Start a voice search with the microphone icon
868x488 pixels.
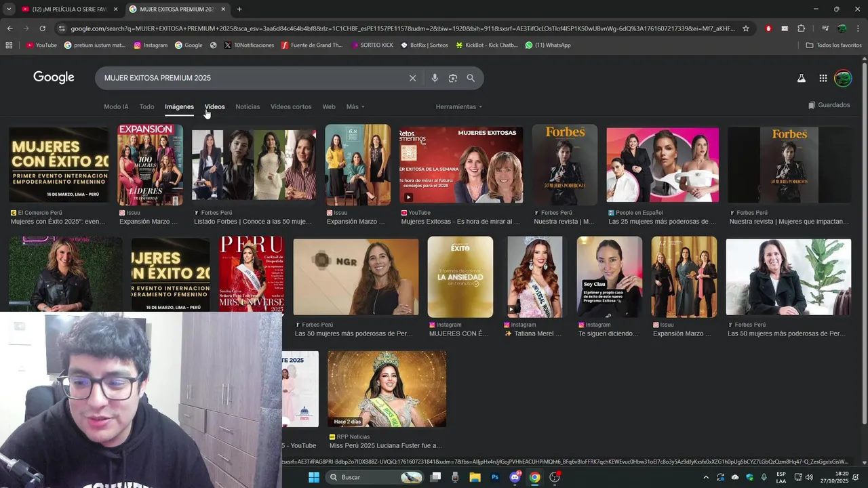[x=435, y=78]
